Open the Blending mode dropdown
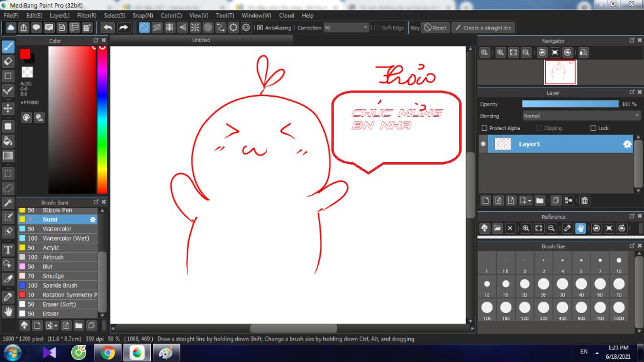Image resolution: width=644 pixels, height=362 pixels. [580, 116]
